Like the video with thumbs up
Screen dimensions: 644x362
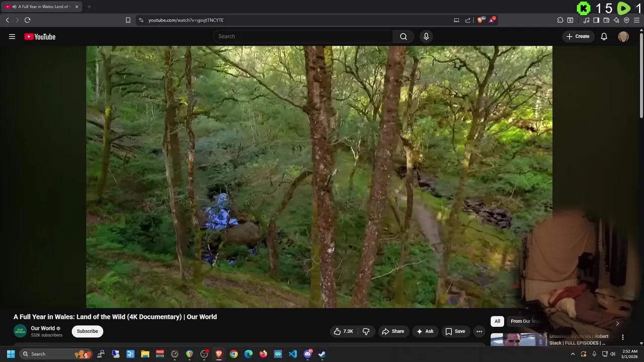(343, 331)
